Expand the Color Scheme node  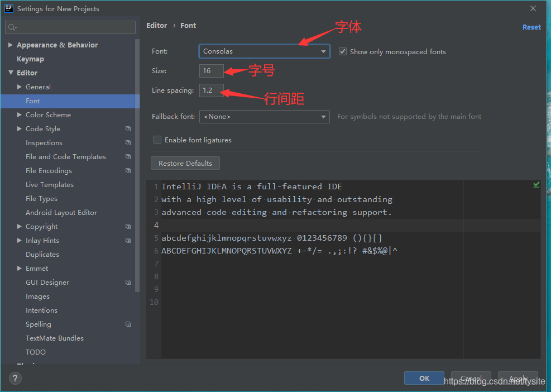[x=20, y=115]
